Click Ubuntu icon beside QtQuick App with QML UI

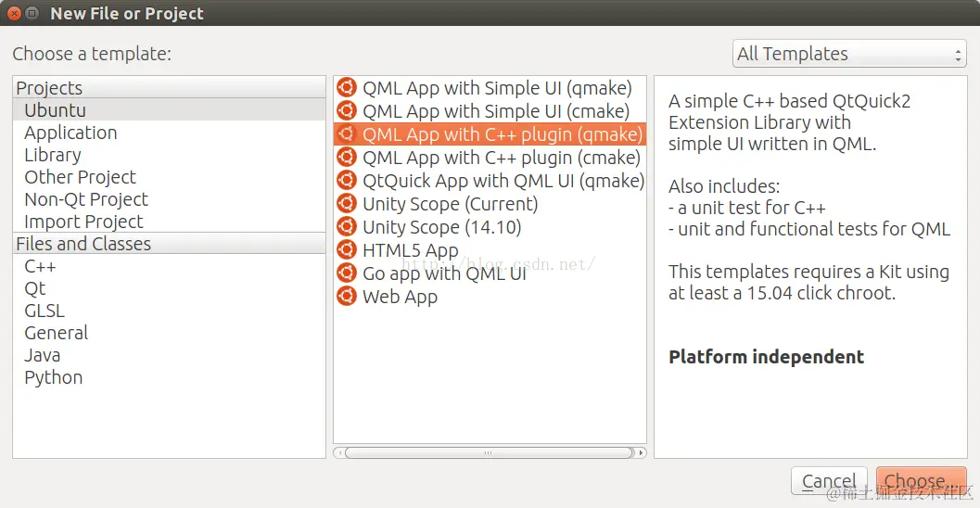tap(347, 181)
